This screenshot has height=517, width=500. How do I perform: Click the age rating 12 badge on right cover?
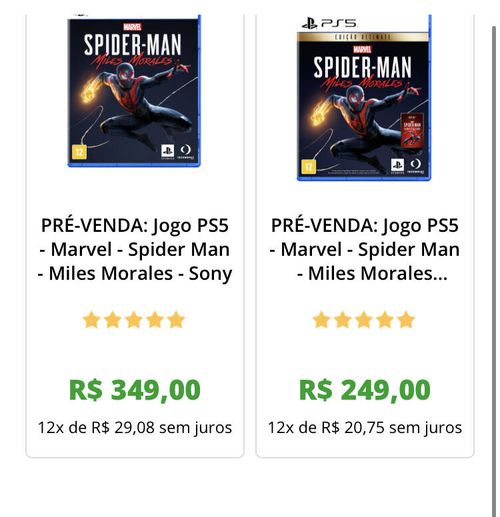pos(309,166)
